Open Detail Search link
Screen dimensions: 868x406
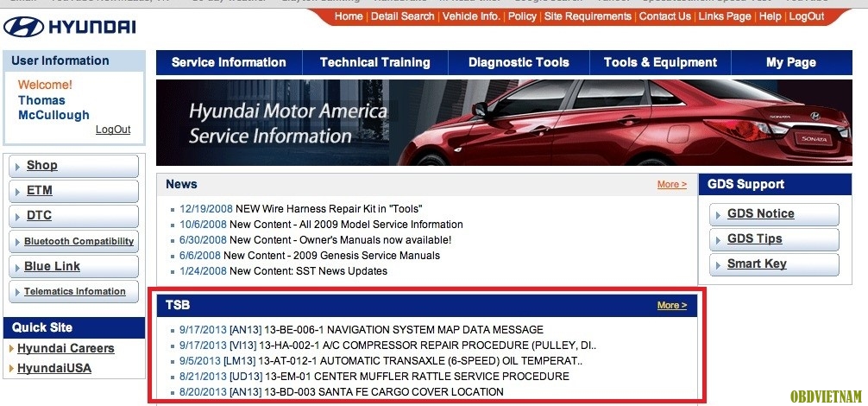pos(402,16)
